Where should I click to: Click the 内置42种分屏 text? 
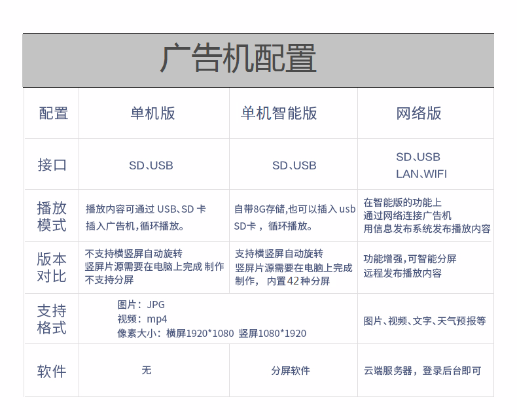click(299, 281)
